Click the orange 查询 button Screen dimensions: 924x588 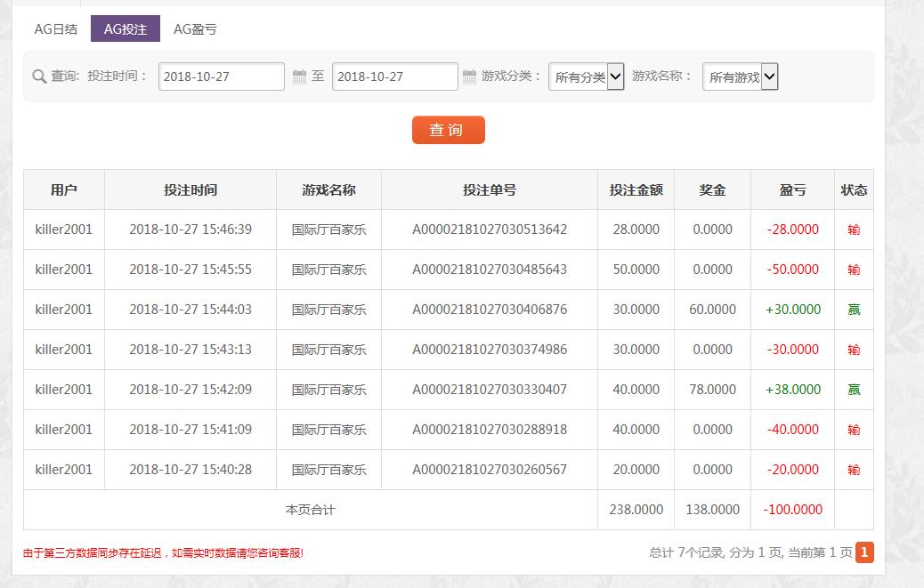coord(448,130)
